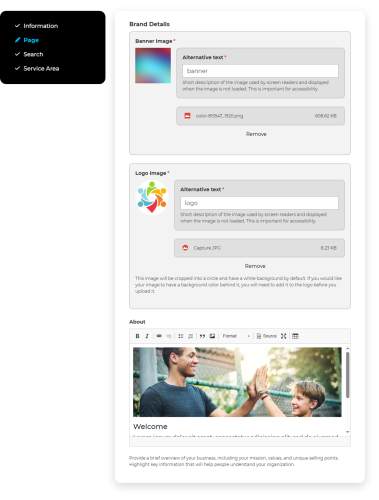Click the high-five photo in About editor
Screen dimensions: 379x500
(237, 382)
